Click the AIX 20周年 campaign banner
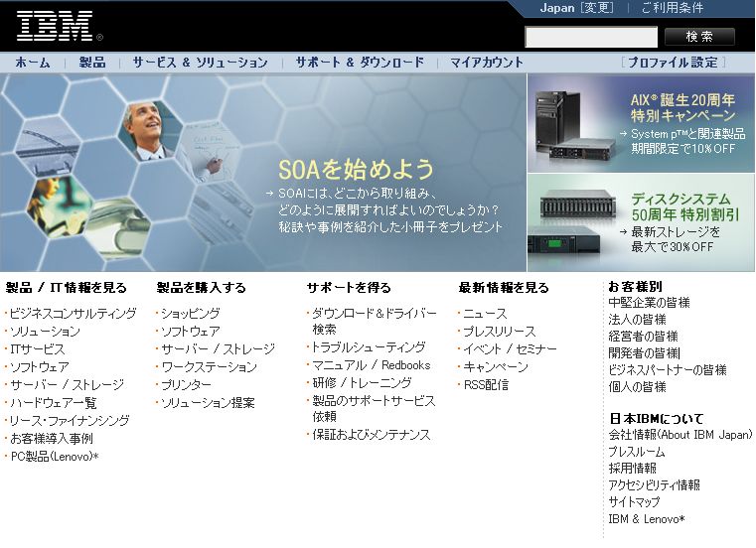756x548 pixels. point(641,123)
